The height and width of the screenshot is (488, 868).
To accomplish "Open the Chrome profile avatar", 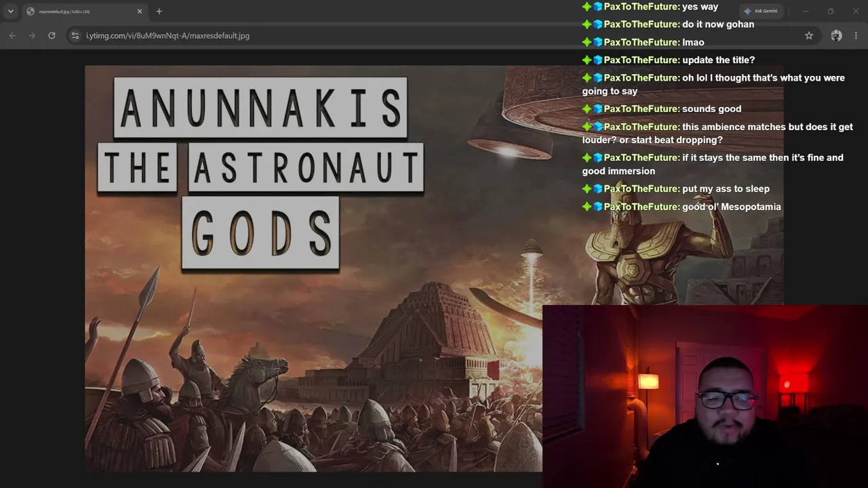I will [836, 35].
